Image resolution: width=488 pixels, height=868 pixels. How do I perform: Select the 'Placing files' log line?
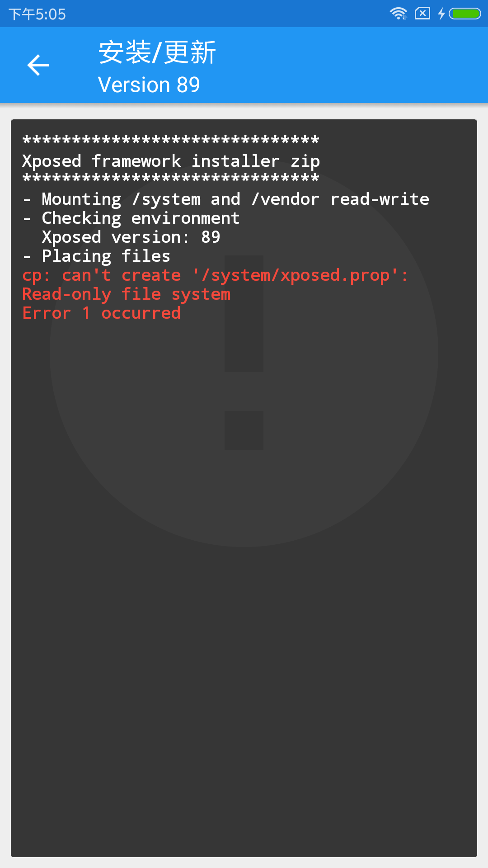click(96, 256)
